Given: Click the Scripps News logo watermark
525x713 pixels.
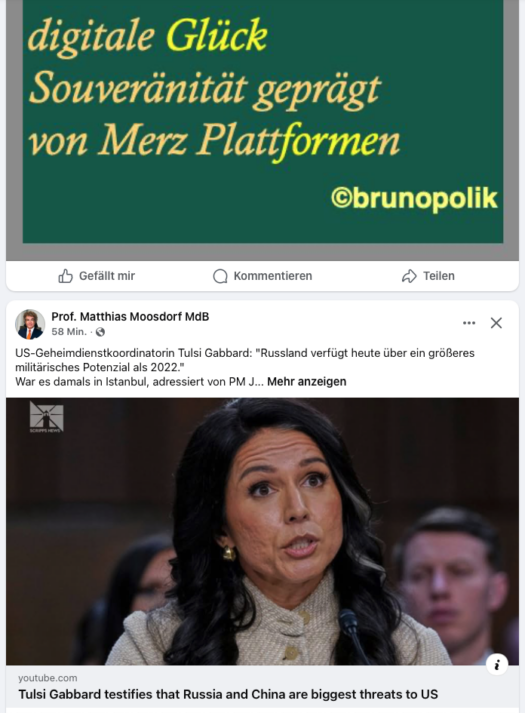Looking at the screenshot, I should (x=46, y=417).
